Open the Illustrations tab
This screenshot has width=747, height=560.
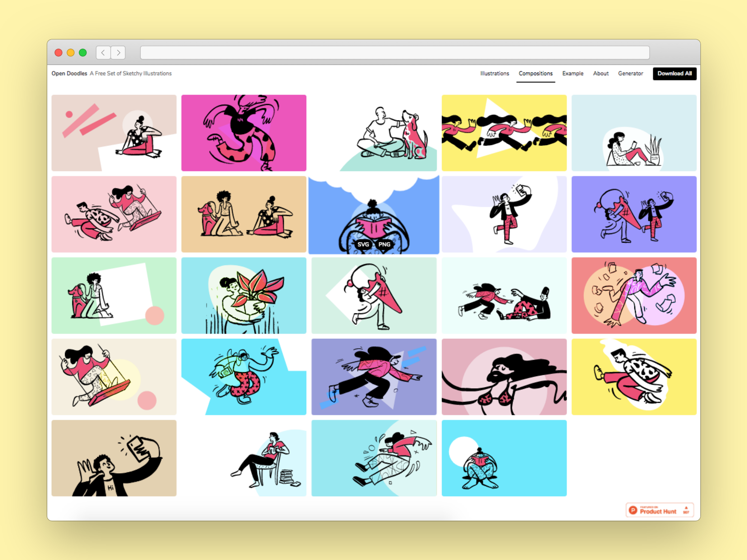(x=494, y=74)
